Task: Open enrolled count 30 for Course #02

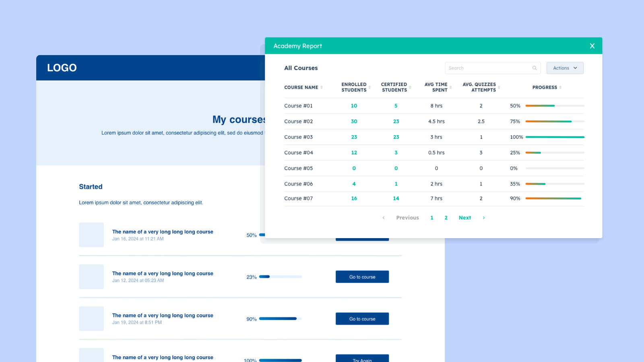Action: click(x=354, y=121)
